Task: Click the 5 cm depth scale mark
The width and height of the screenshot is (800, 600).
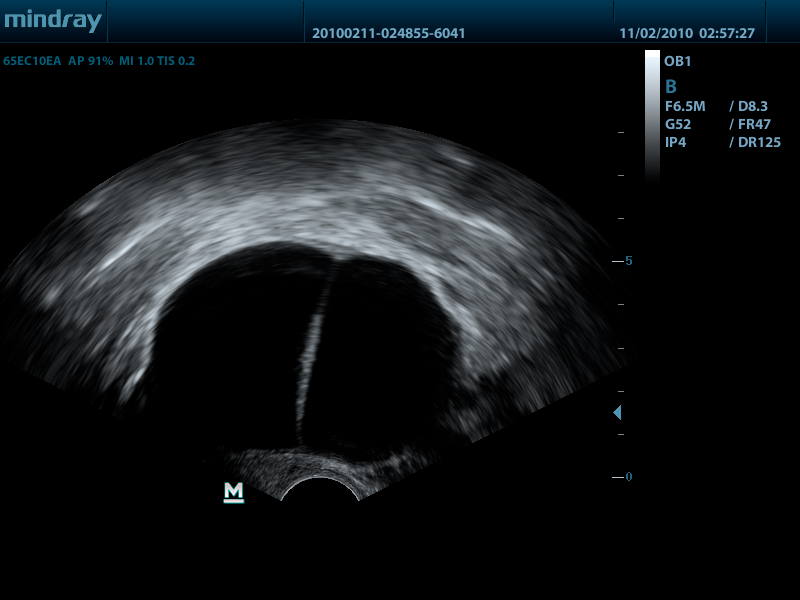Action: pos(627,261)
